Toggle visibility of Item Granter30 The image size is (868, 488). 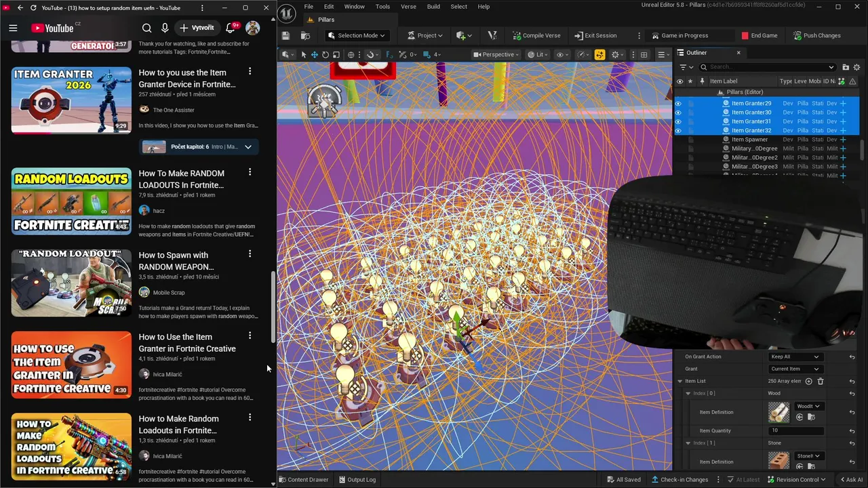[x=678, y=113]
